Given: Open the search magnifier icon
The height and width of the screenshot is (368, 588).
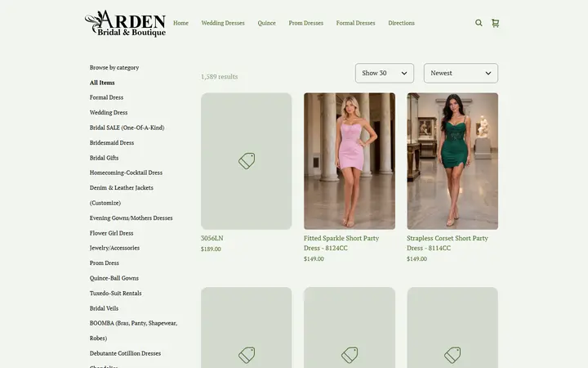Looking at the screenshot, I should click(x=479, y=23).
